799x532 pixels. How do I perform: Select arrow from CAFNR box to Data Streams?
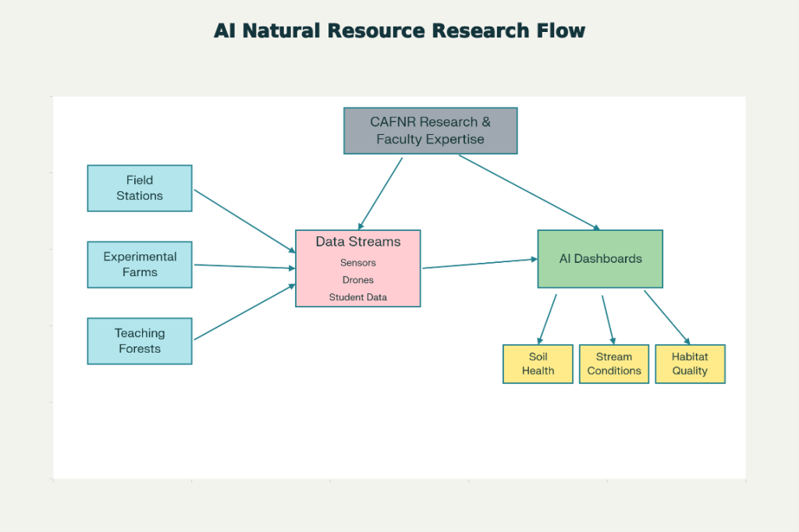click(381, 193)
